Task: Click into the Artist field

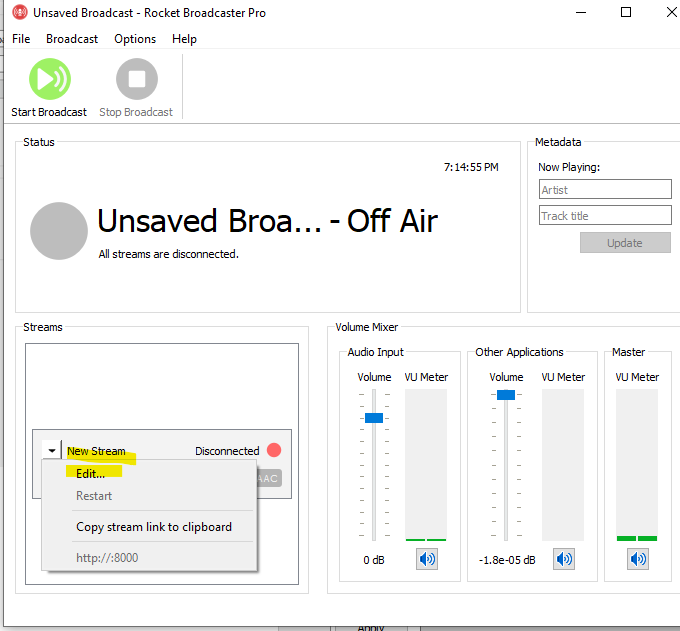Action: click(605, 190)
